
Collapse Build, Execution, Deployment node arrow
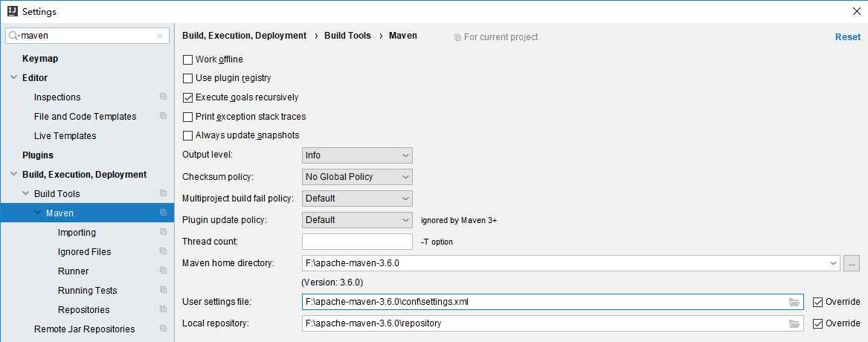14,174
